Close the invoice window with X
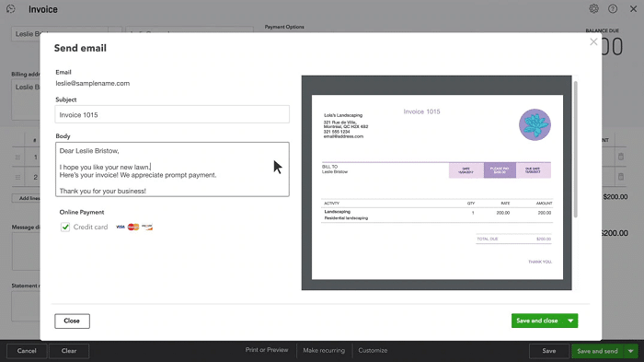644x362 pixels. point(633,8)
